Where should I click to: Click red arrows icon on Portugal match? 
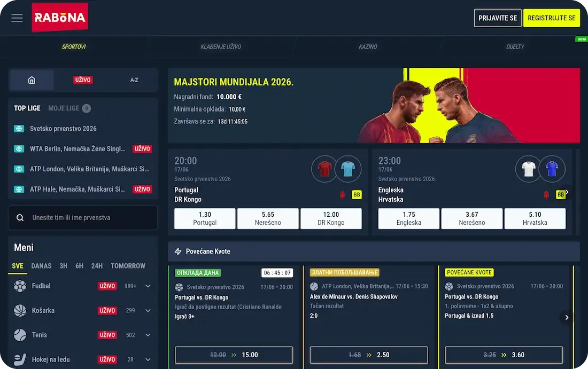pyautogui.click(x=342, y=195)
